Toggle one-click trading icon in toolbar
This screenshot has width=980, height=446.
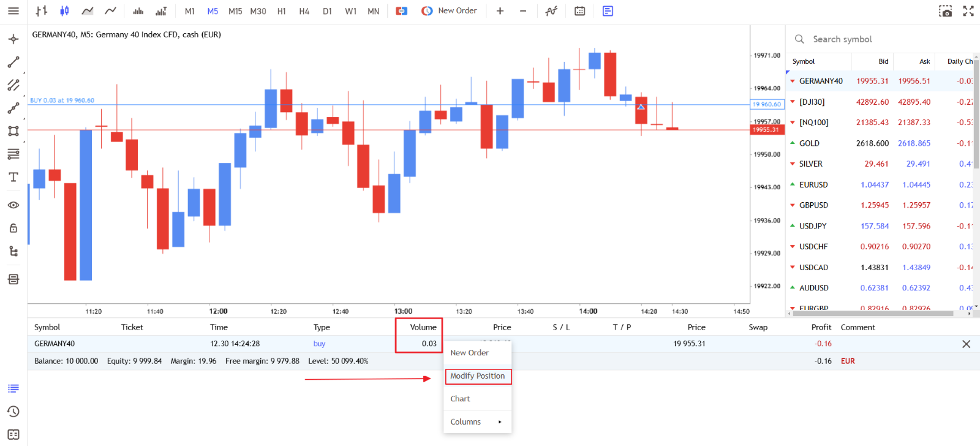click(x=402, y=11)
